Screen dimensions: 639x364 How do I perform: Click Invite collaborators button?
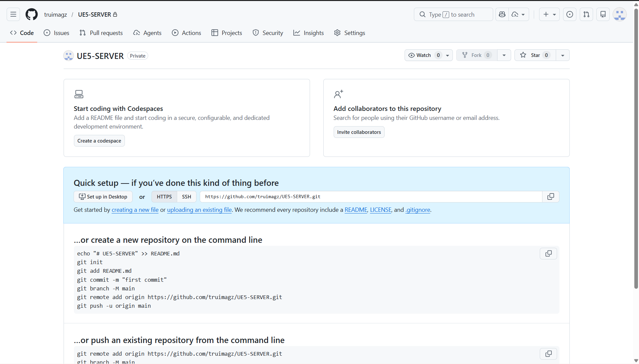point(359,132)
